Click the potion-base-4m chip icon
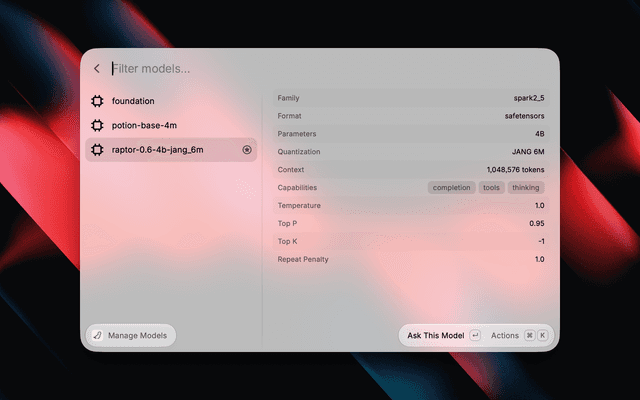Image resolution: width=640 pixels, height=400 pixels. pos(97,125)
